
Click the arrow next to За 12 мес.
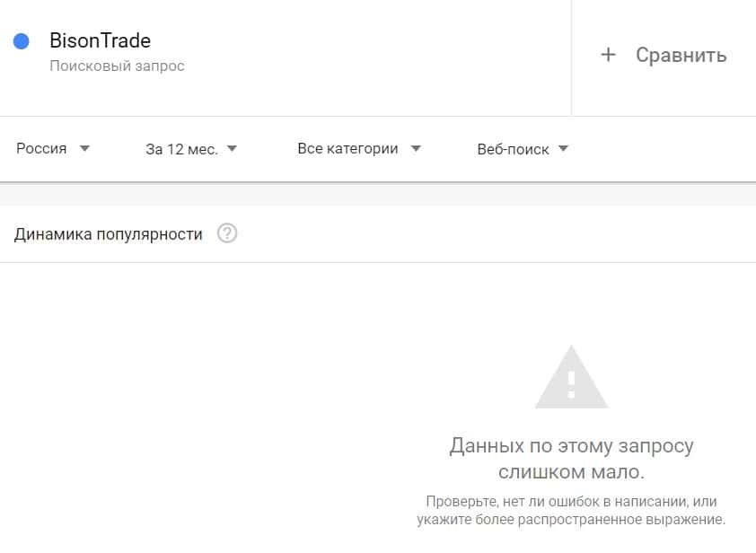[x=232, y=148]
